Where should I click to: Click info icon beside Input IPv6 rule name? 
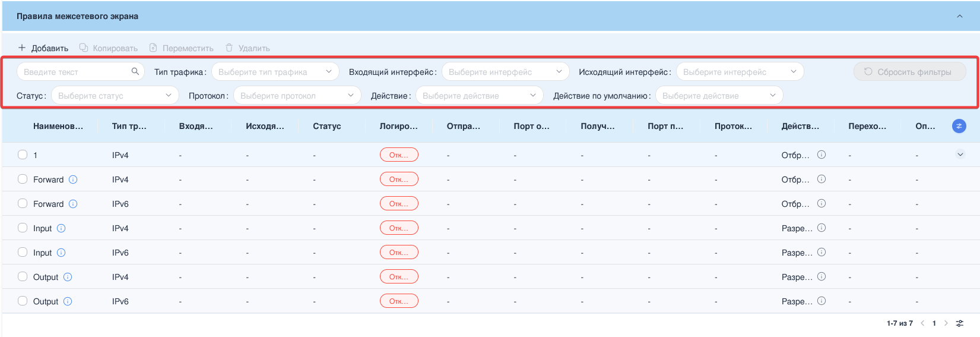61,253
